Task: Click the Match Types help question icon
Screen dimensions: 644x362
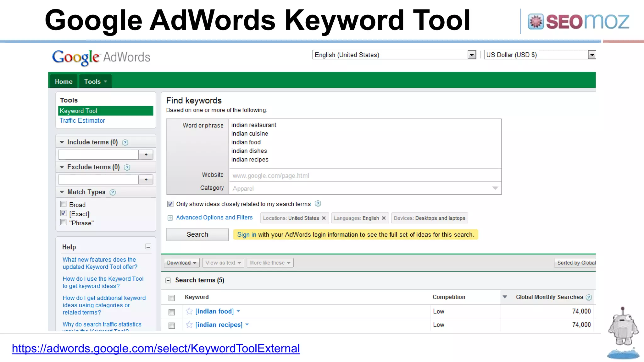Action: 113,192
